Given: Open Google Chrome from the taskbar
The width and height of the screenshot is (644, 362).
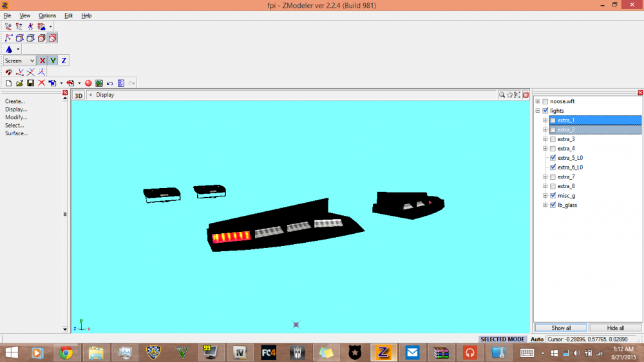Looking at the screenshot, I should click(66, 352).
